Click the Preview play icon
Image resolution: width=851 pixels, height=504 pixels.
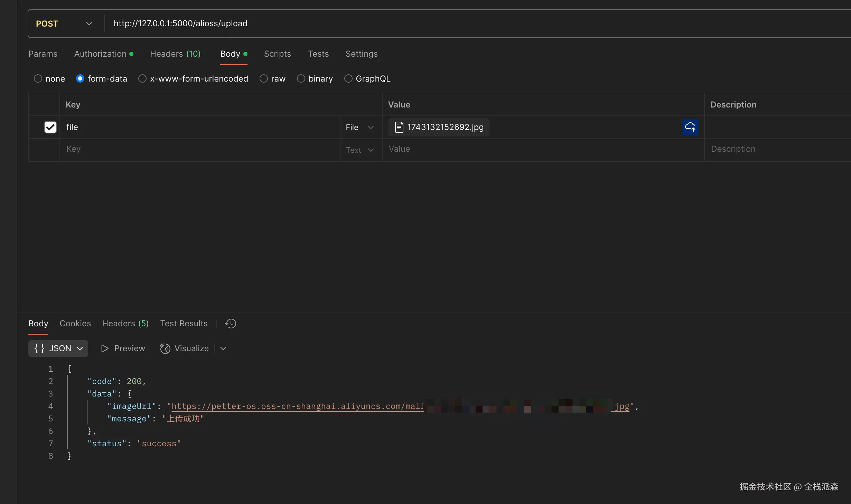[104, 348]
